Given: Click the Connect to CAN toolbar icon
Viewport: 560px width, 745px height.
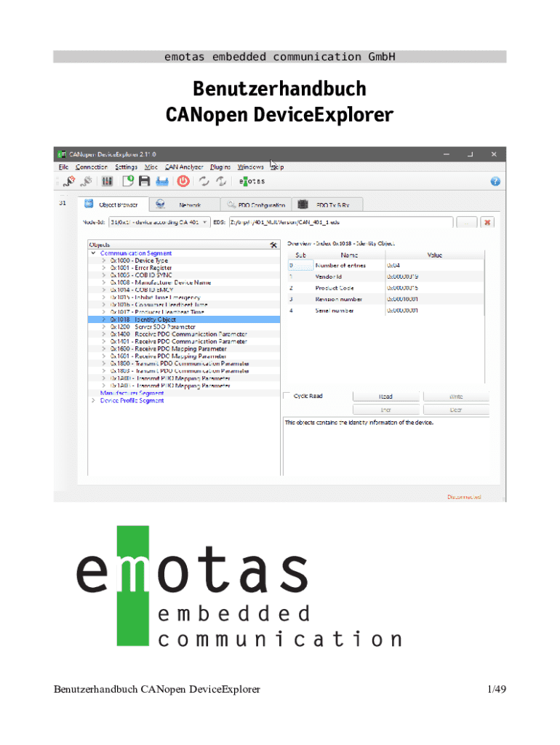Looking at the screenshot, I should pos(69,181).
